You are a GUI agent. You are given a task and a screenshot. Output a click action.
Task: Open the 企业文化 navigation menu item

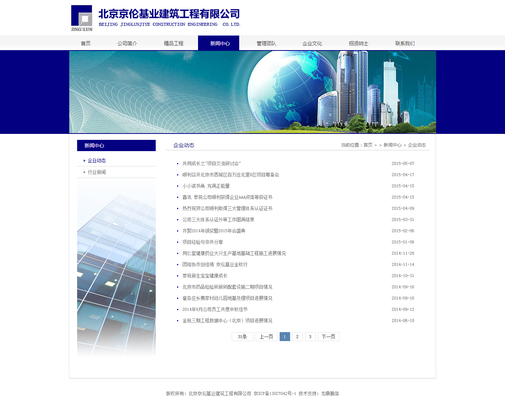pos(312,43)
